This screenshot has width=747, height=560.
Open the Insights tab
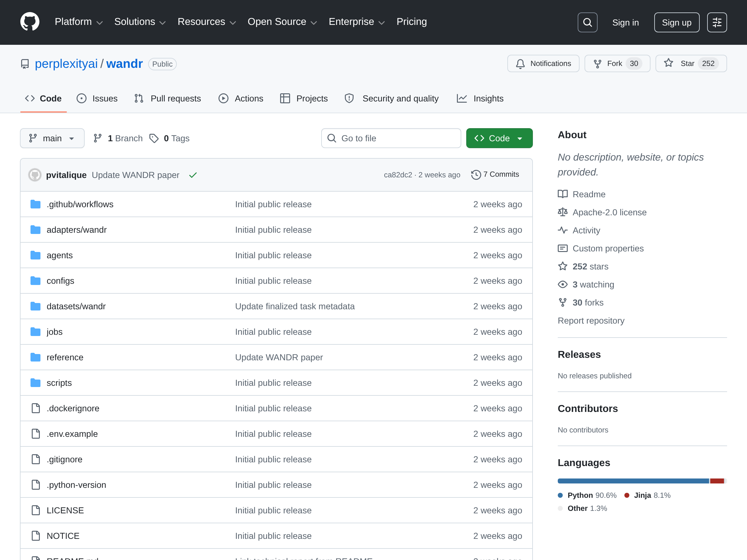click(x=480, y=99)
